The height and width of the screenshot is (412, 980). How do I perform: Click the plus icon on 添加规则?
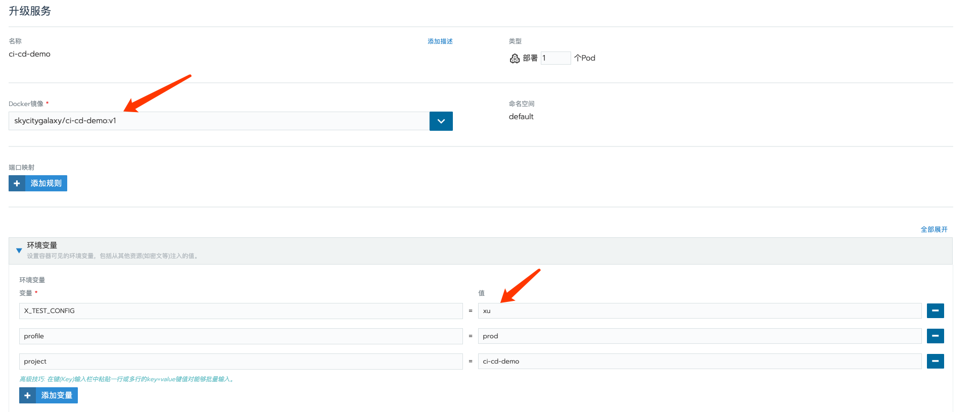click(17, 183)
